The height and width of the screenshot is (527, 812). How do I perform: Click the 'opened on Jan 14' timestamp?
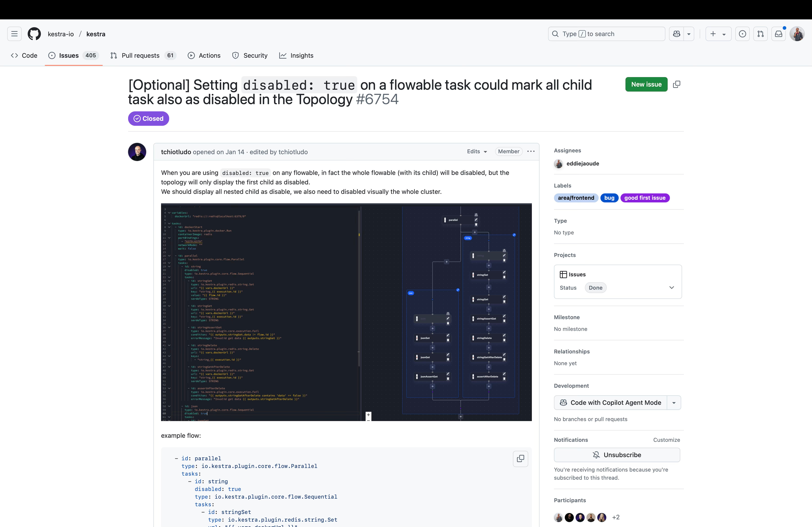(219, 152)
